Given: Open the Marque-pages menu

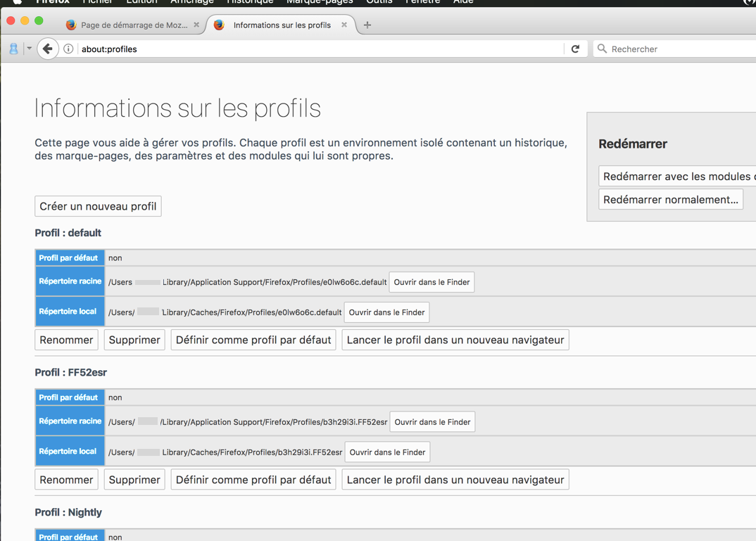Looking at the screenshot, I should 320,2.
